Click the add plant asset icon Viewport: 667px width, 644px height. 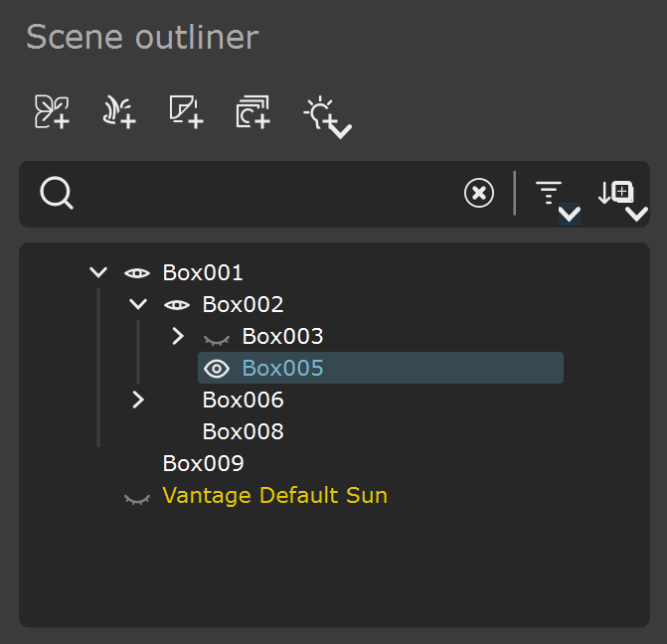52,112
